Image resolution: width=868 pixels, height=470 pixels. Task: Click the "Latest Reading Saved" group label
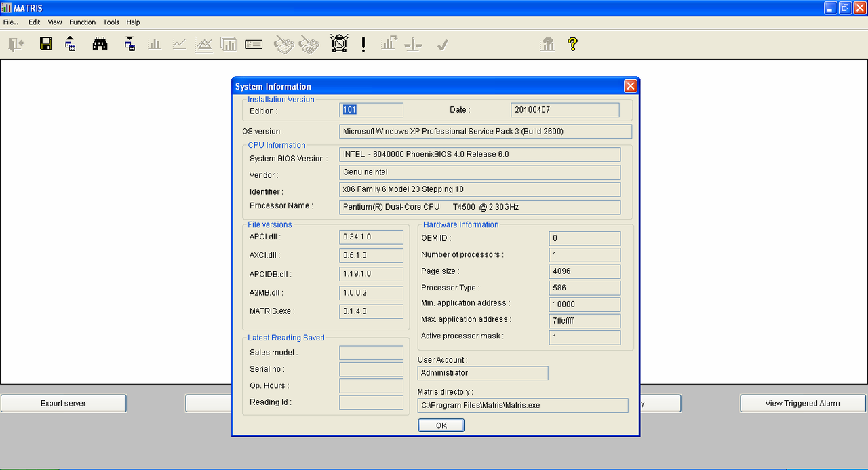pyautogui.click(x=286, y=338)
